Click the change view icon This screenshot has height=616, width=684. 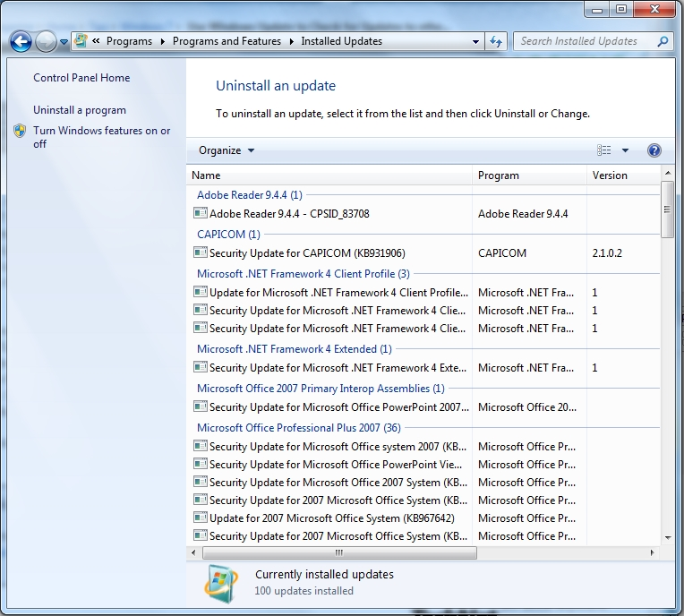603,150
